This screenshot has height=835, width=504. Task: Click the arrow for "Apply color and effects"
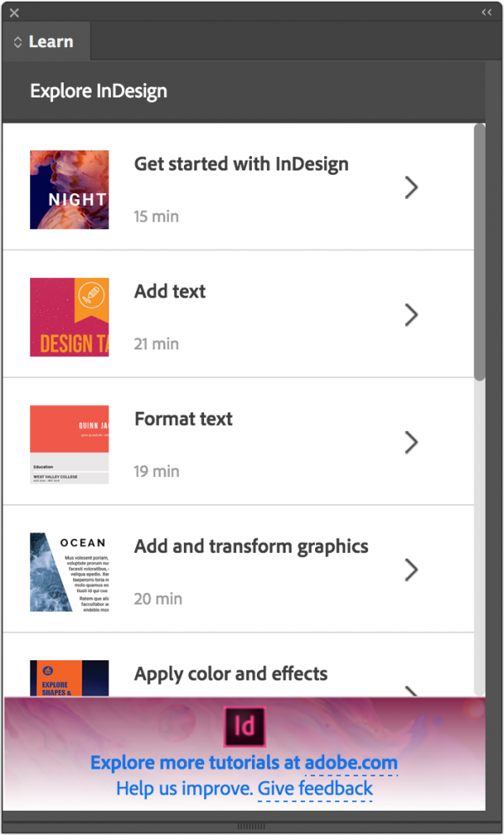(x=411, y=694)
